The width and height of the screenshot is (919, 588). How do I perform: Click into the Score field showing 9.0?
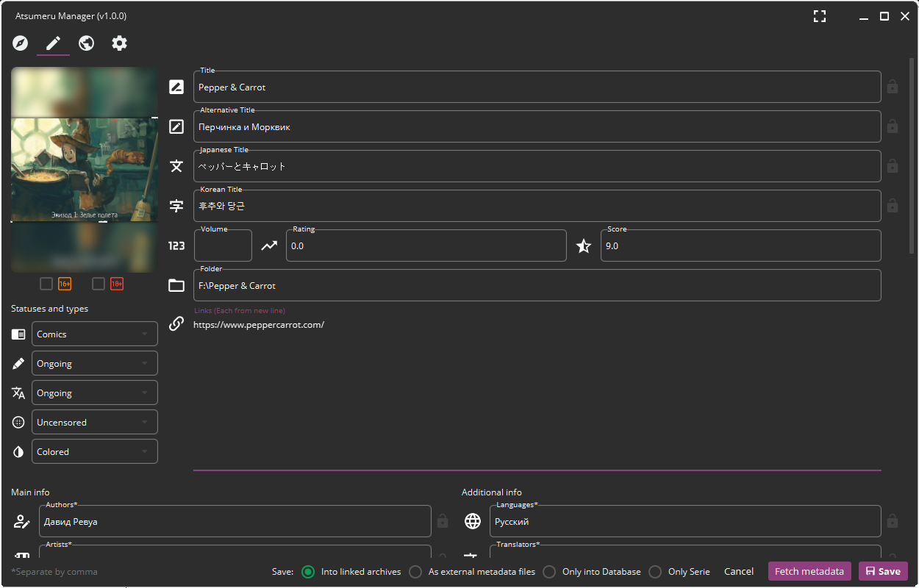point(741,245)
